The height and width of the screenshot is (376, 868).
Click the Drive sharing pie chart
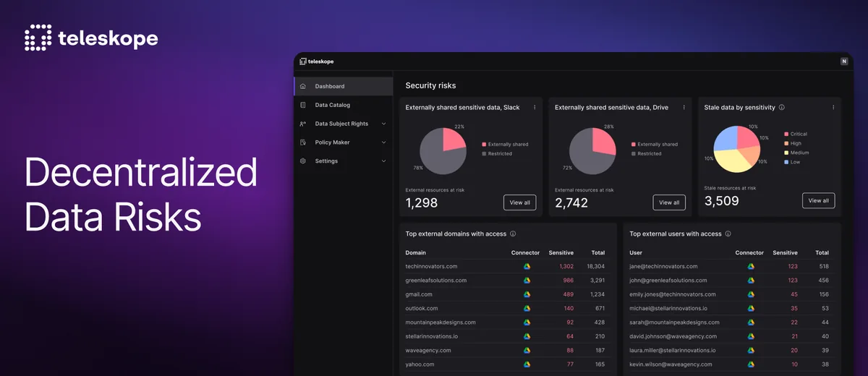coord(592,150)
